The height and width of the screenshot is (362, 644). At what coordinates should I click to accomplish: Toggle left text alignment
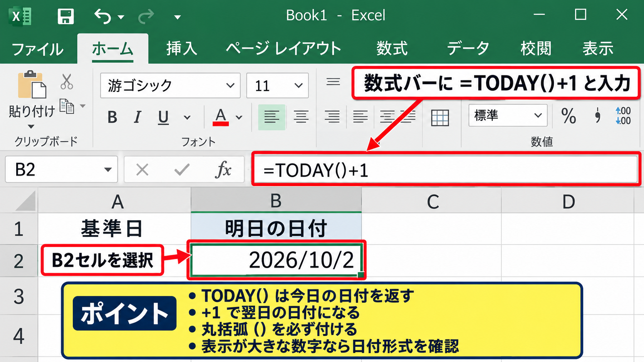click(272, 117)
